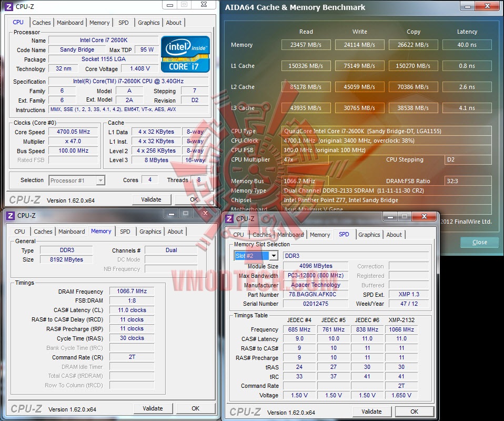Click the CPU-Z icon in the SPD window's title bar
This screenshot has width=504, height=421.
(229, 219)
